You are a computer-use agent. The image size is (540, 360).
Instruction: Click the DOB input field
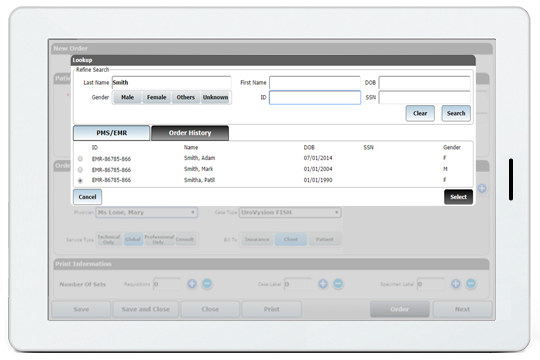[425, 83]
